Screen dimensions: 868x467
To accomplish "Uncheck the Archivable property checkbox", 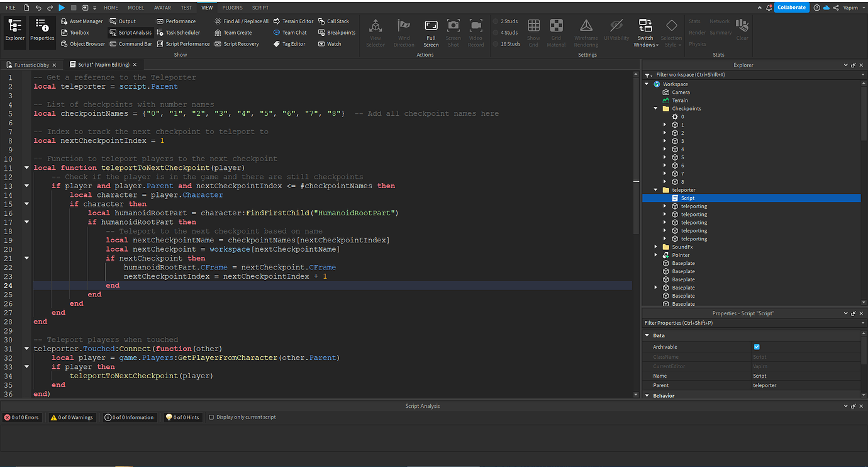I will pyautogui.click(x=757, y=347).
